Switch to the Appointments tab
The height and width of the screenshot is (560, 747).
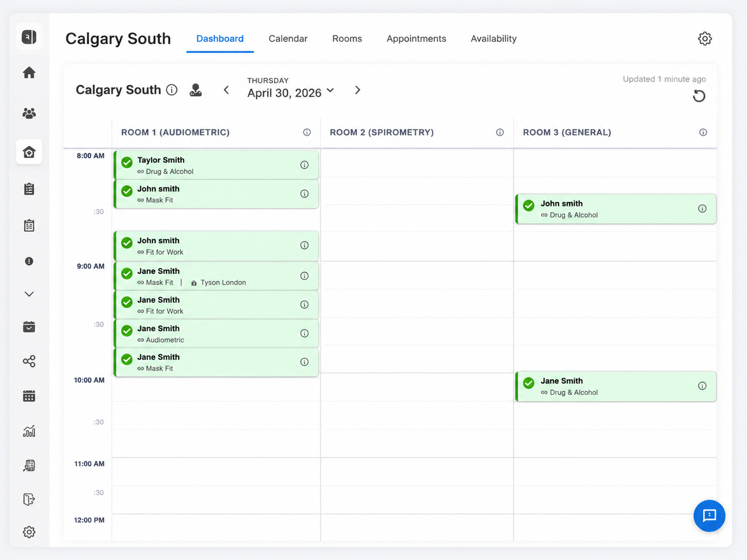click(416, 39)
